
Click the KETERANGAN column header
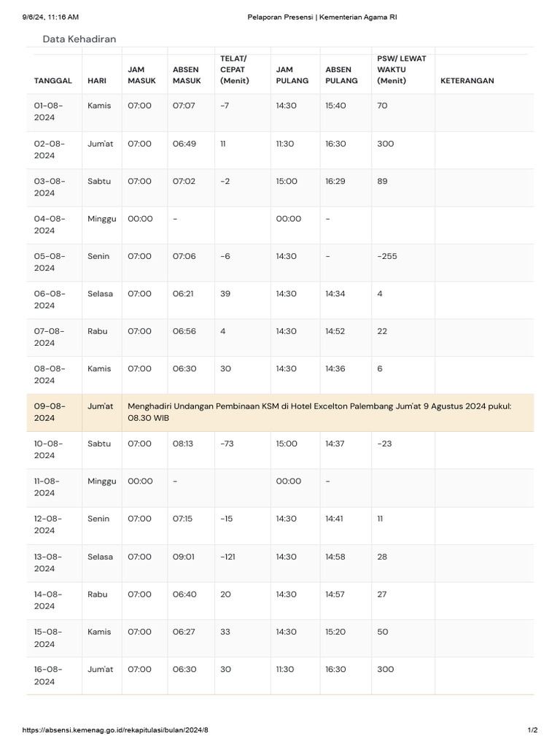click(x=467, y=81)
